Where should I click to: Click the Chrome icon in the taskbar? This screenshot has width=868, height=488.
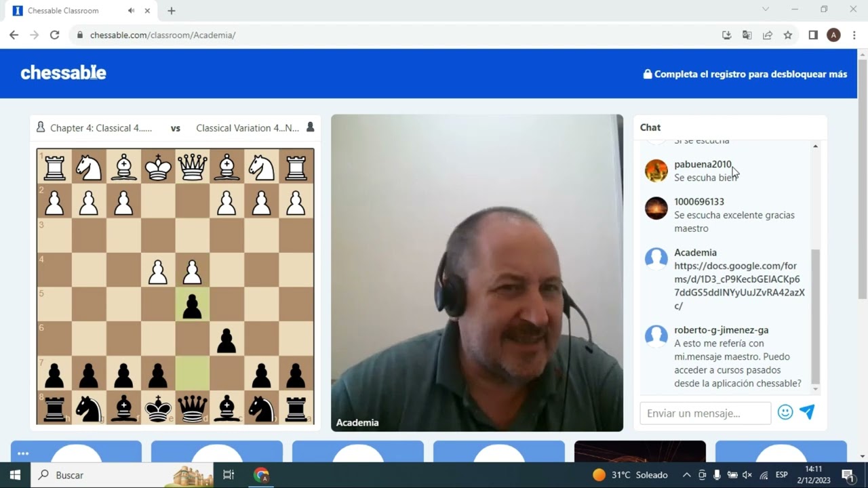[x=261, y=475]
